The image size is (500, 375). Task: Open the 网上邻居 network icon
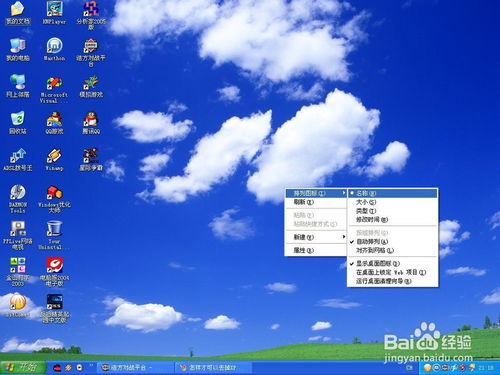click(18, 86)
